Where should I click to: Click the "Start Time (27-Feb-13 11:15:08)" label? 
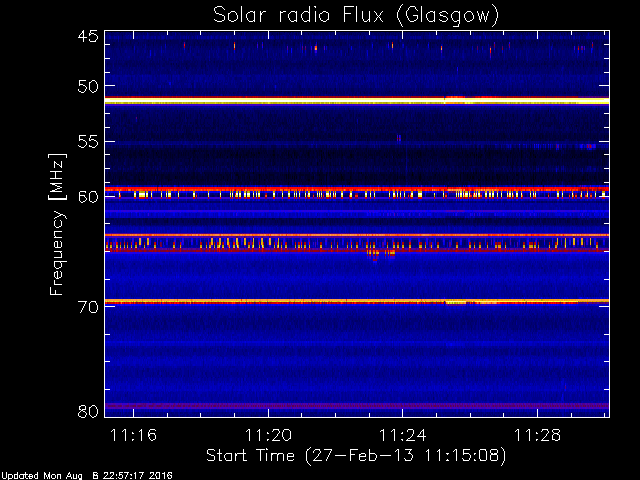pyautogui.click(x=356, y=456)
